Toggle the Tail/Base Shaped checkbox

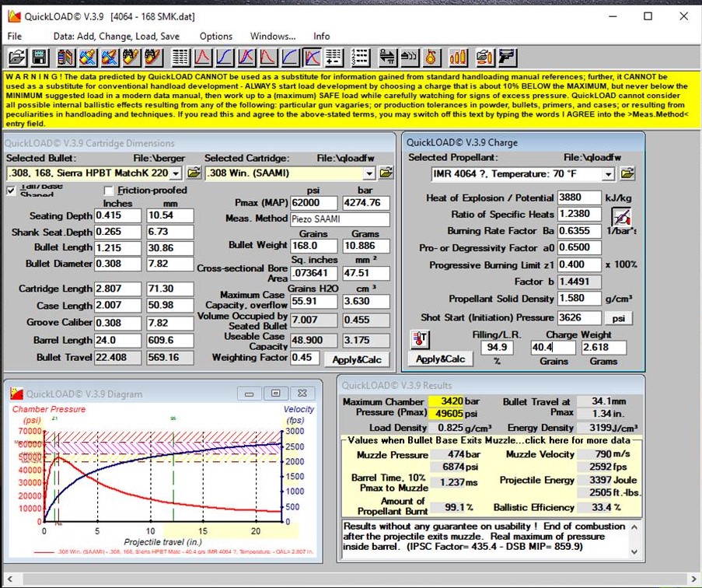click(11, 191)
